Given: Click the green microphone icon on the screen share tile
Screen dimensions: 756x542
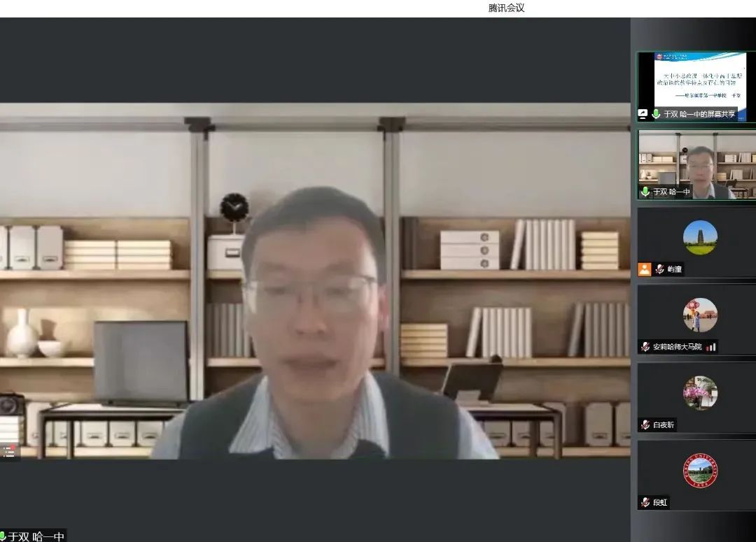Looking at the screenshot, I should [656, 114].
